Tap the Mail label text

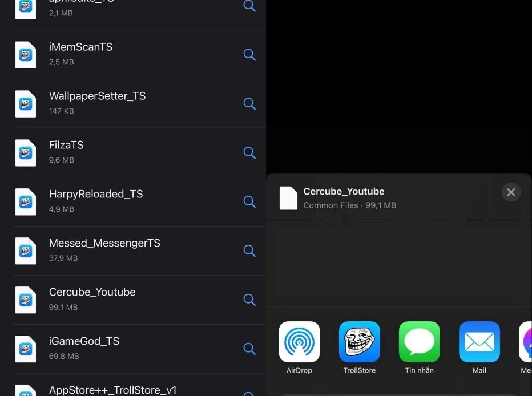479,370
